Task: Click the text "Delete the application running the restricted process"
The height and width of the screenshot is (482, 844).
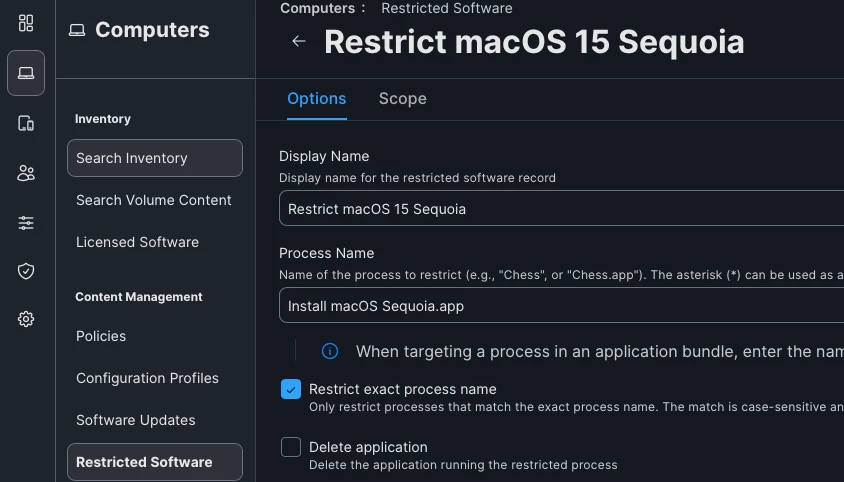Action: [x=463, y=465]
